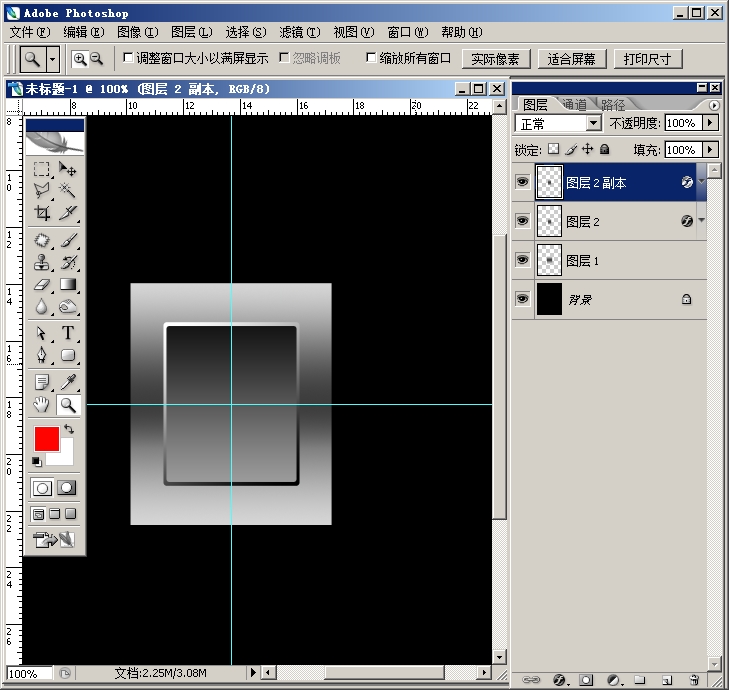The image size is (729, 690).
Task: Expand effects of 图层 2 副本
Action: tap(702, 181)
